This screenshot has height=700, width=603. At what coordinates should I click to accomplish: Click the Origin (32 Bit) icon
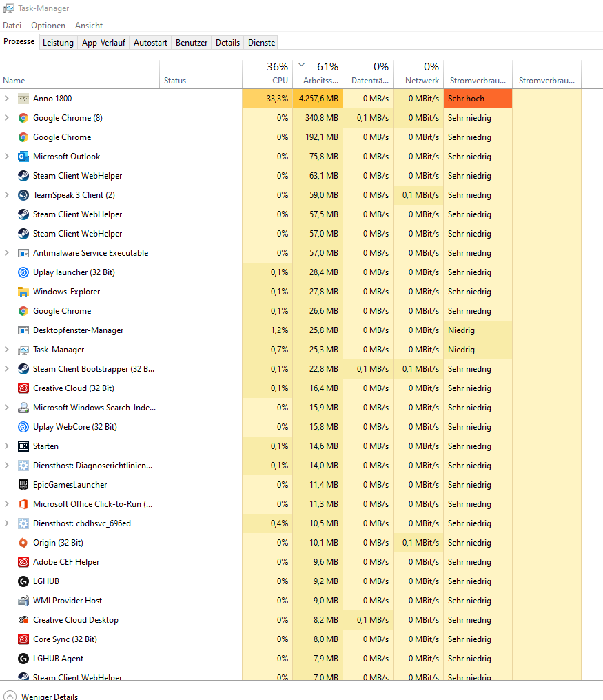point(23,542)
